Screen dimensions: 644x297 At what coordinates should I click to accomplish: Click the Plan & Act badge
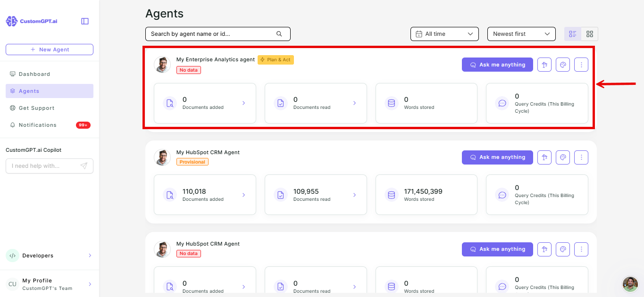tap(276, 60)
